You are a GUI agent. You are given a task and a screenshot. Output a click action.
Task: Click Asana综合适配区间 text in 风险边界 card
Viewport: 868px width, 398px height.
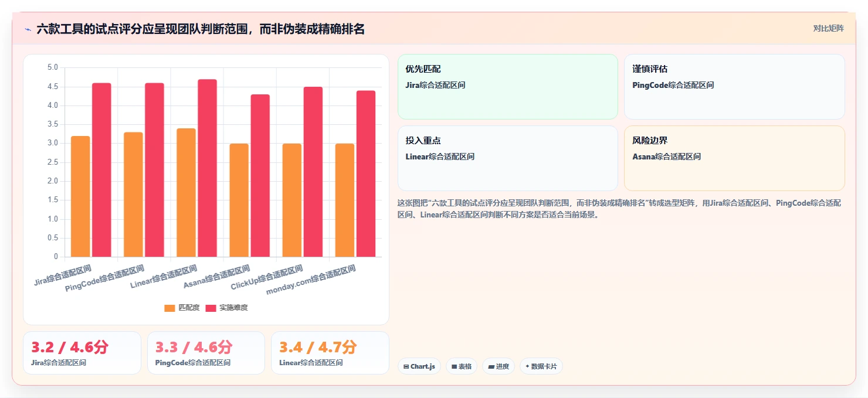[667, 157]
